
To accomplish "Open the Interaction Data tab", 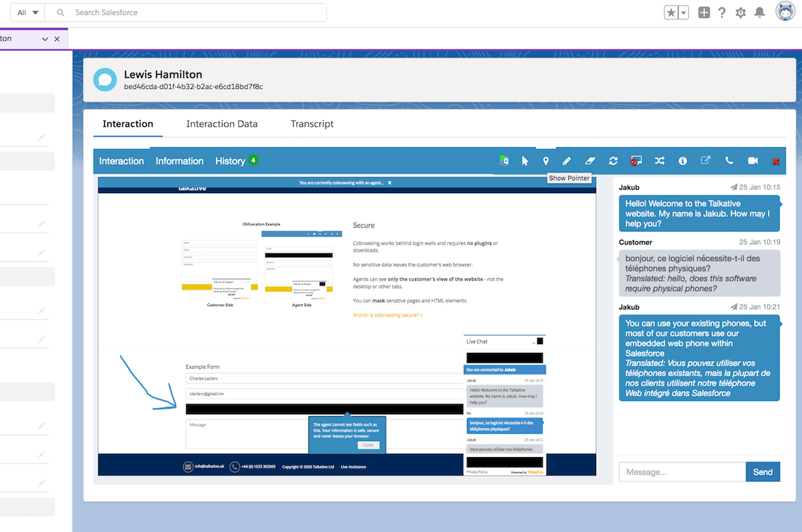I will [x=222, y=124].
